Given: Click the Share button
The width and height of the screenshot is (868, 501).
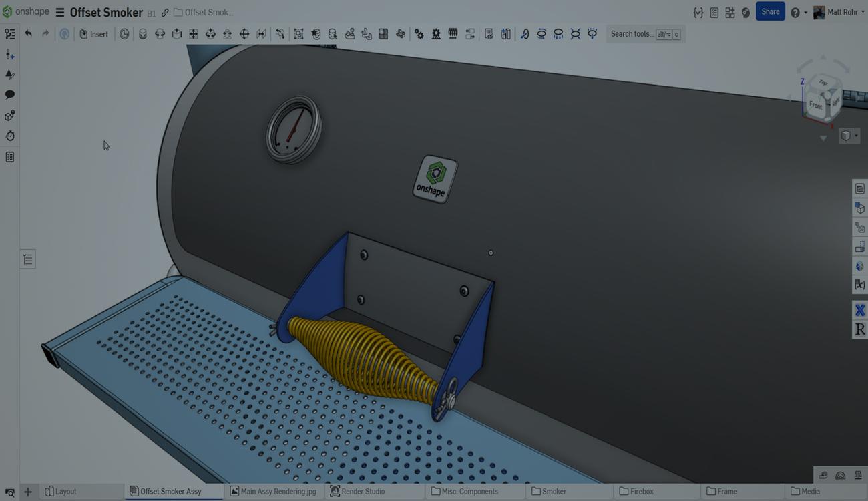Looking at the screenshot, I should pos(770,11).
